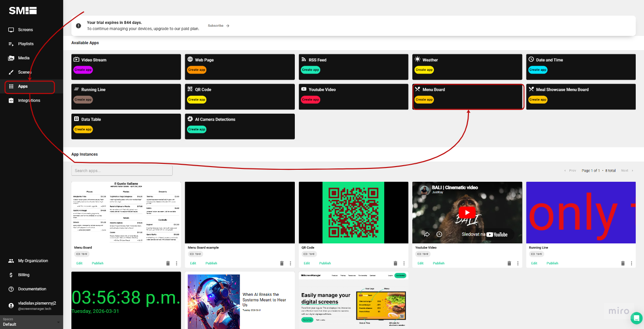Viewport: 644px width, 329px height.
Task: Open Billing using the dollar icon
Action: [10, 275]
